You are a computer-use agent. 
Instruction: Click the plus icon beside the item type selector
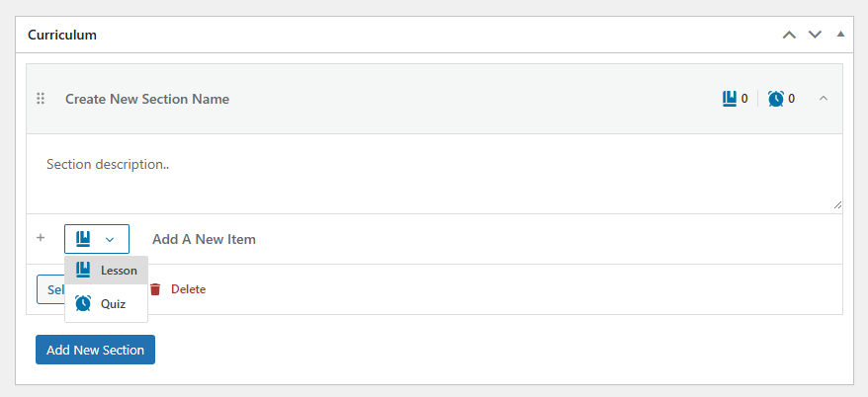(41, 238)
